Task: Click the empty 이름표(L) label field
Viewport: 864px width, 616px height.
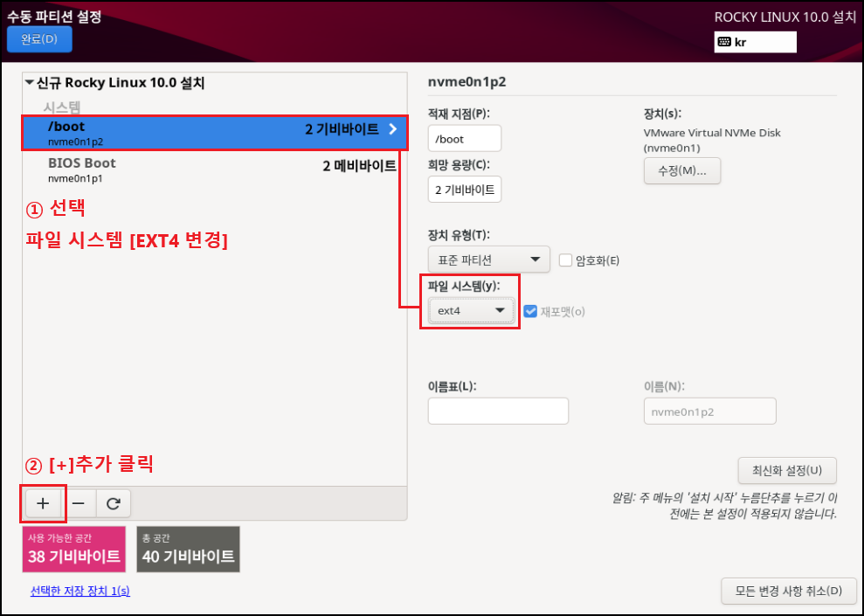Action: click(498, 411)
